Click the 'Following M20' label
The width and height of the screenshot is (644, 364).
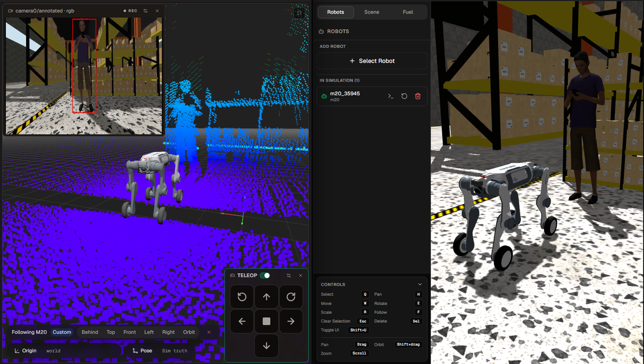click(x=29, y=332)
